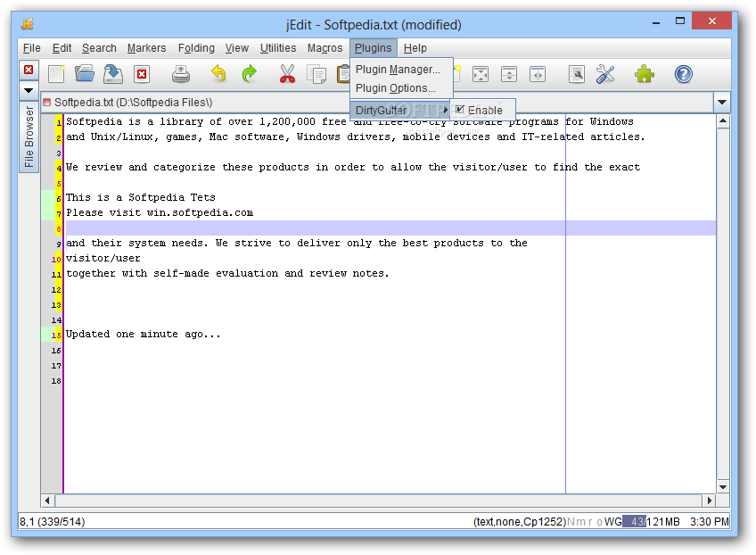Open Plugin Manager green puzzle icon
756x555 pixels.
645,74
